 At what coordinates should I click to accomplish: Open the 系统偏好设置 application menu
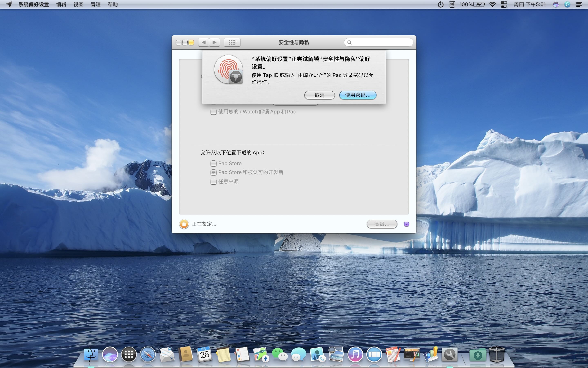tap(34, 4)
